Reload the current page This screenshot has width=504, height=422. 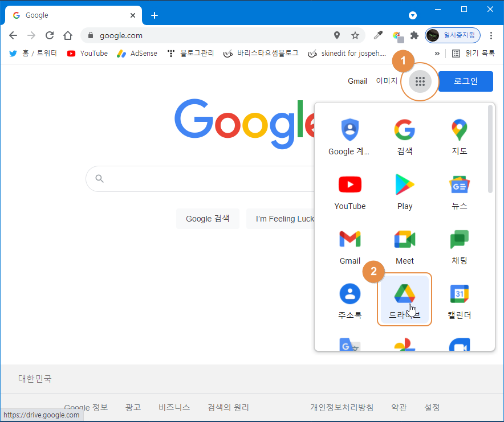[x=50, y=35]
